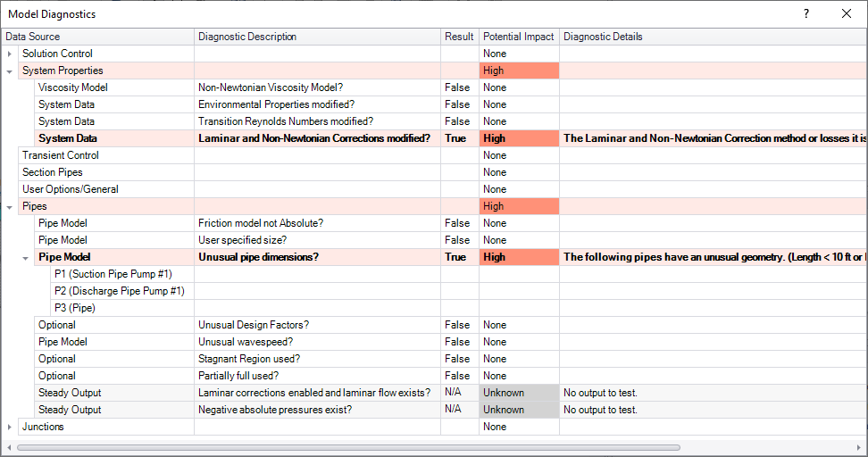Select the Viscosity Model row
Image resolution: width=868 pixels, height=457 pixels.
click(73, 87)
